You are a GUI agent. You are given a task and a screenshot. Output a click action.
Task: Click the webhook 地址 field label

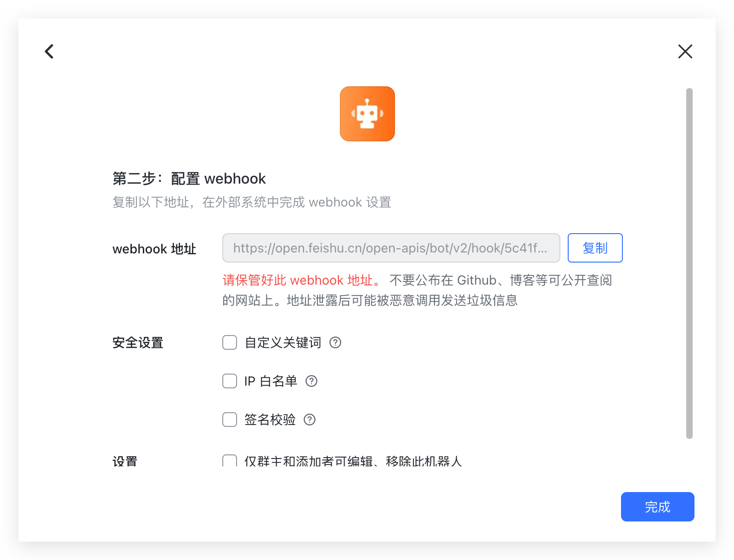click(154, 249)
